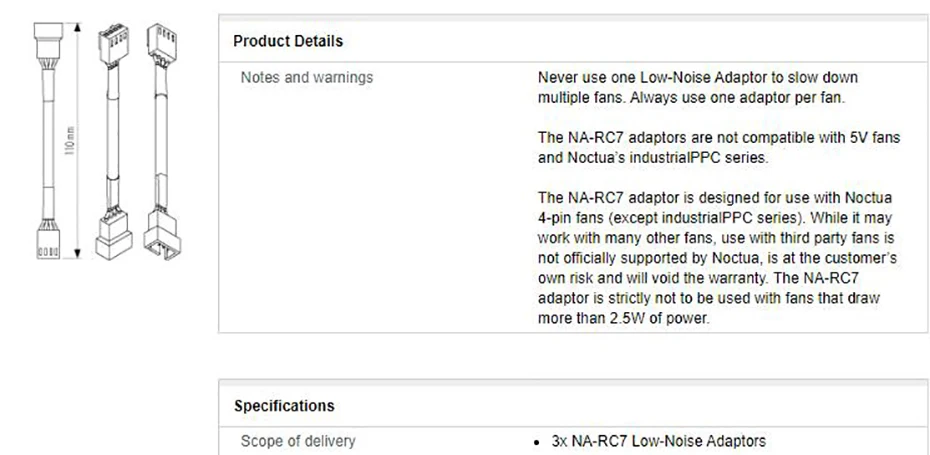This screenshot has height=455, width=930.
Task: Click the "more than 2.5W of power" text line
Action: (x=623, y=318)
